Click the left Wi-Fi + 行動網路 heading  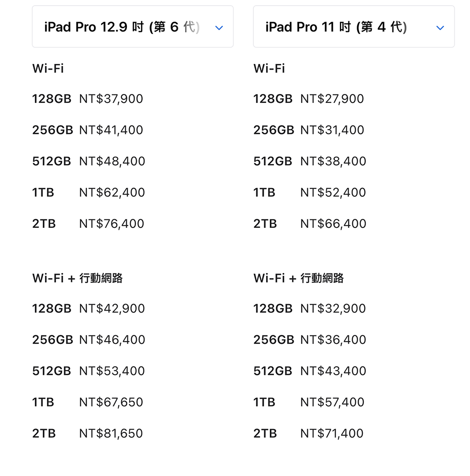click(x=78, y=278)
